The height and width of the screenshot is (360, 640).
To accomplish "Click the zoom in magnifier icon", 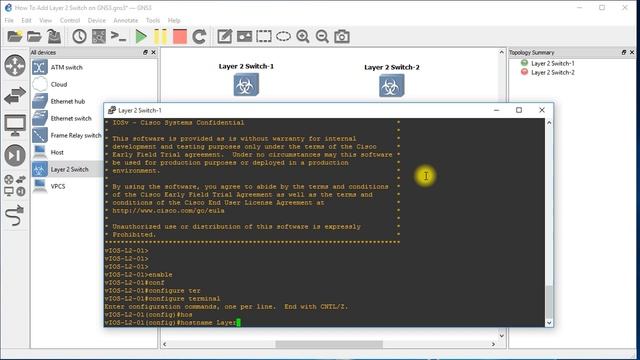I will [303, 37].
